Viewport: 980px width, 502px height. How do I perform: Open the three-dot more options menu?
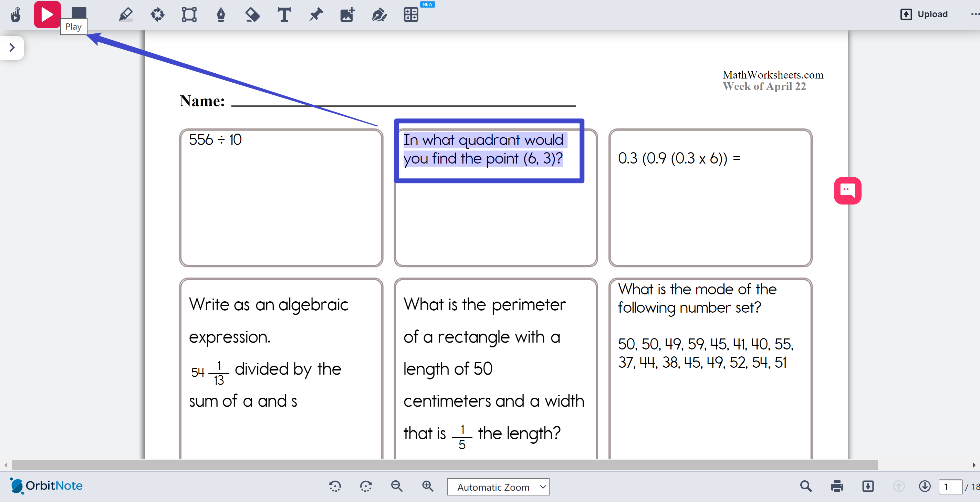(975, 14)
